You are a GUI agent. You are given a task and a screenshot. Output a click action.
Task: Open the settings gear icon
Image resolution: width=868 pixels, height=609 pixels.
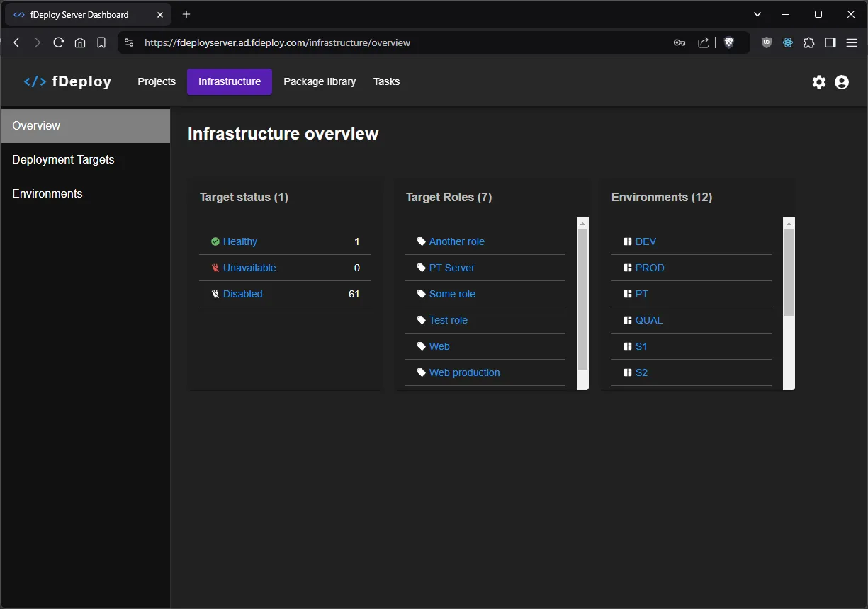pos(819,82)
